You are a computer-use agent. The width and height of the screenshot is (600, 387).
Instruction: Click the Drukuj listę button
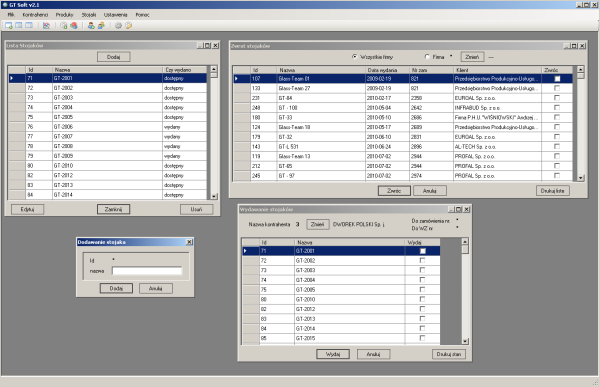(x=553, y=191)
